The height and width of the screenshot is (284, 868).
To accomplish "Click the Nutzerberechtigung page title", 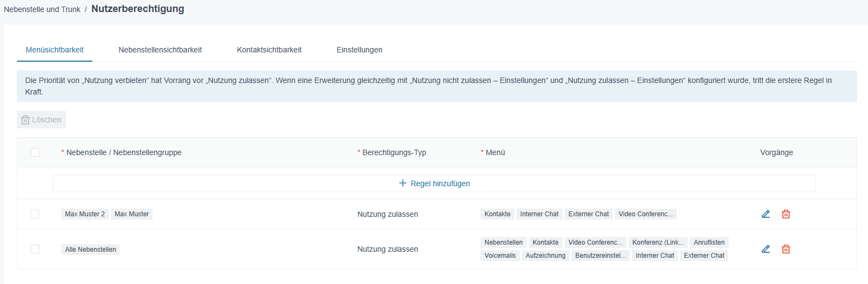I will 138,9.
